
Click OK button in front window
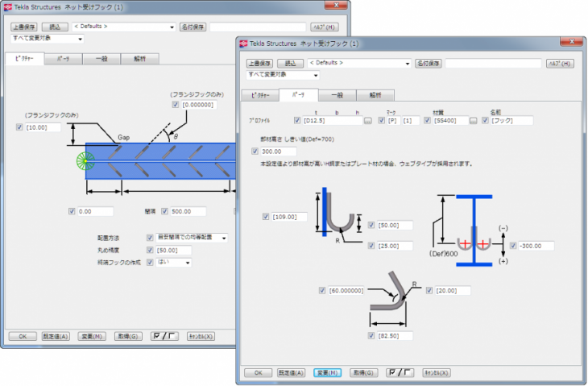point(258,372)
